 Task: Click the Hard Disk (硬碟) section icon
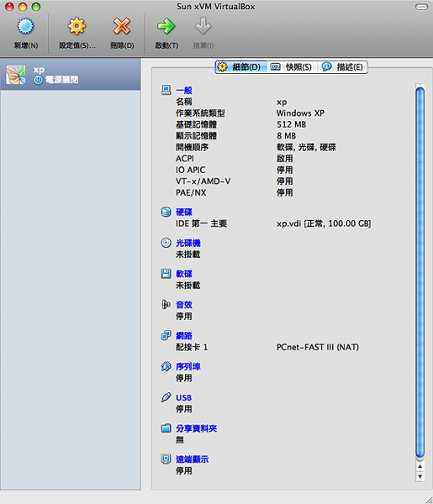[x=166, y=212]
